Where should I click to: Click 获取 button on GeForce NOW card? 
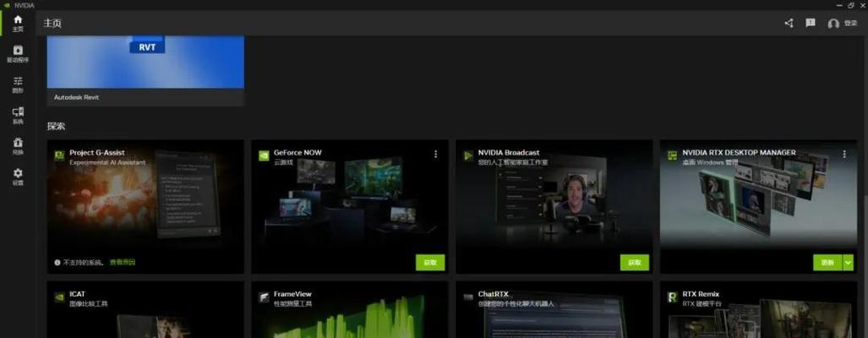430,263
